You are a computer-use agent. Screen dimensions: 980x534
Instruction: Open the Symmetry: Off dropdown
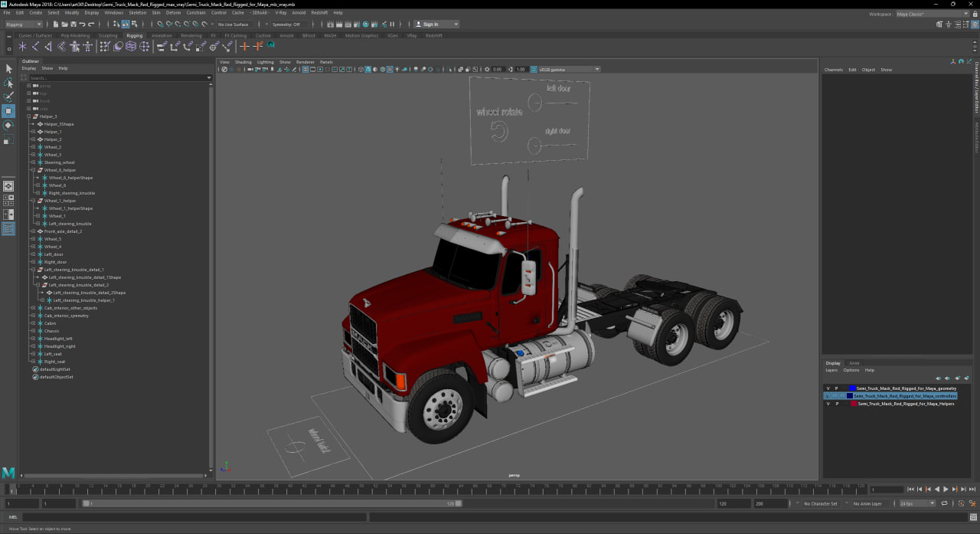pos(289,25)
